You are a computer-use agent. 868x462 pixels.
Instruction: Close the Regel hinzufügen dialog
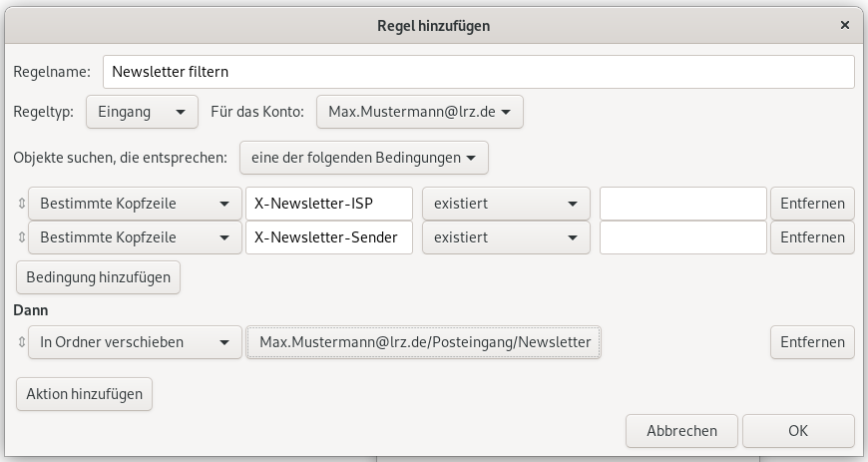tap(844, 24)
